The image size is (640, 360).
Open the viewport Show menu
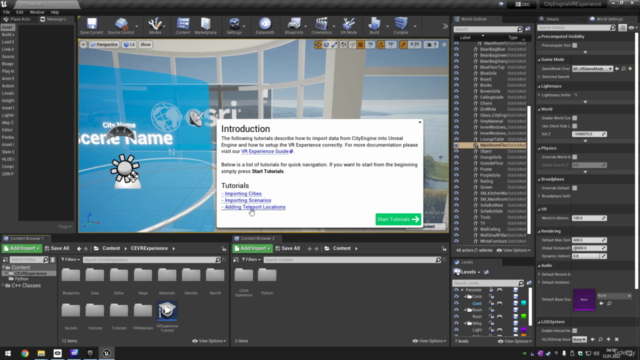pyautogui.click(x=145, y=44)
